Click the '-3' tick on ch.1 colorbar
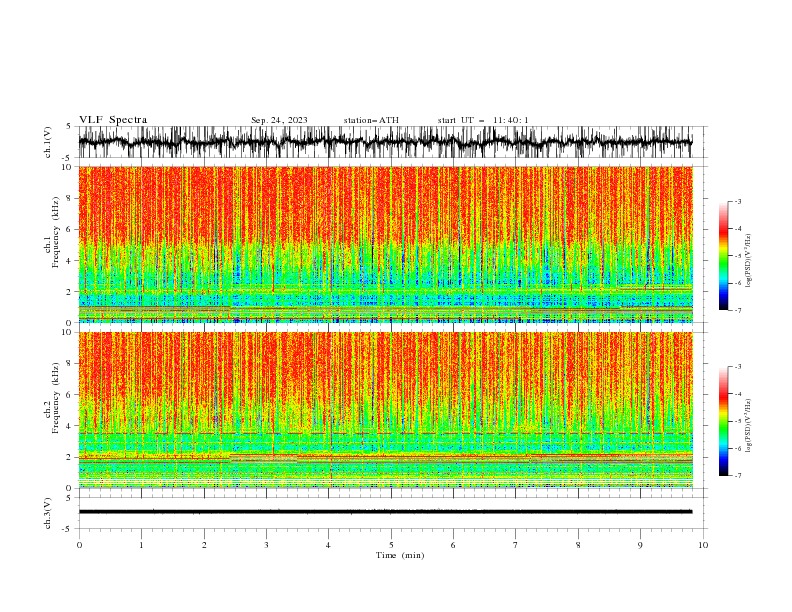792x612 pixels. (x=738, y=201)
